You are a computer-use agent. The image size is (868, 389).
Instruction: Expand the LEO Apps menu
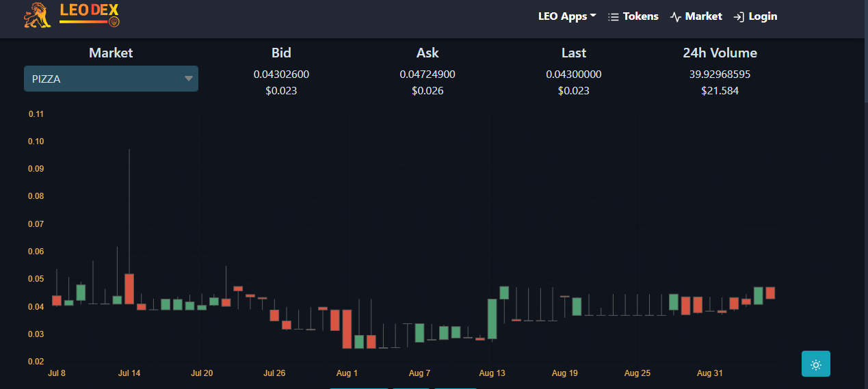[x=567, y=16]
